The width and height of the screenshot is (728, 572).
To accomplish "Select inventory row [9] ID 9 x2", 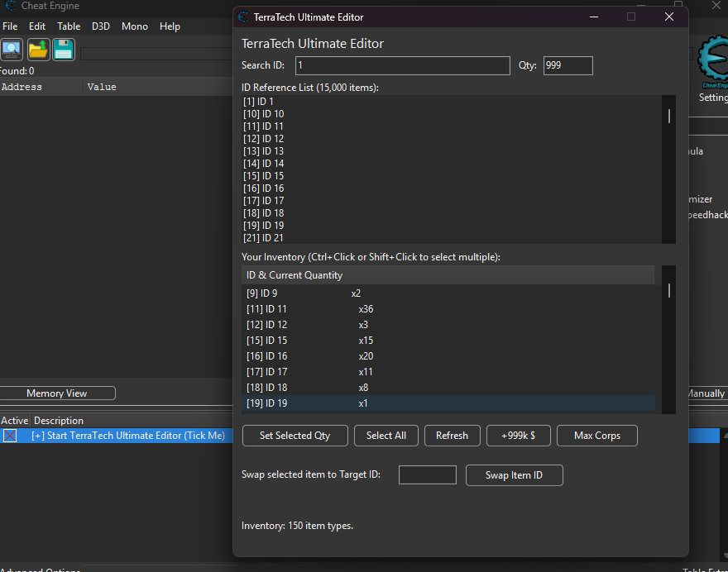I will 448,293.
